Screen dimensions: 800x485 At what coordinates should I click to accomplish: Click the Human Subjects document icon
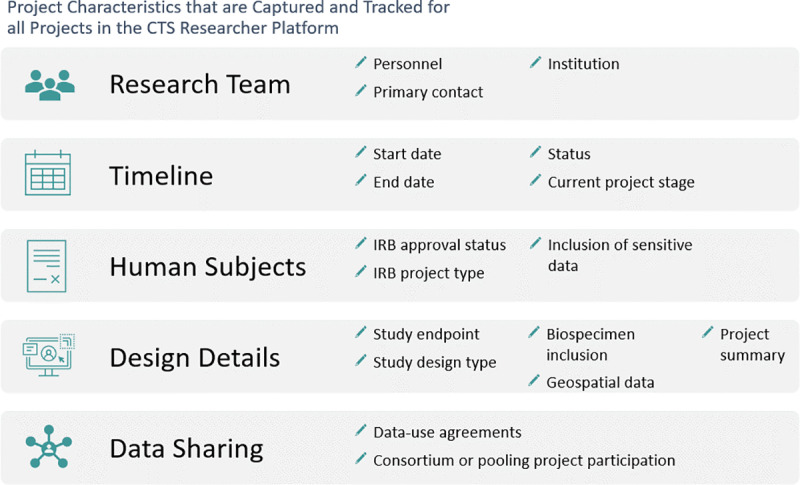coord(46,266)
